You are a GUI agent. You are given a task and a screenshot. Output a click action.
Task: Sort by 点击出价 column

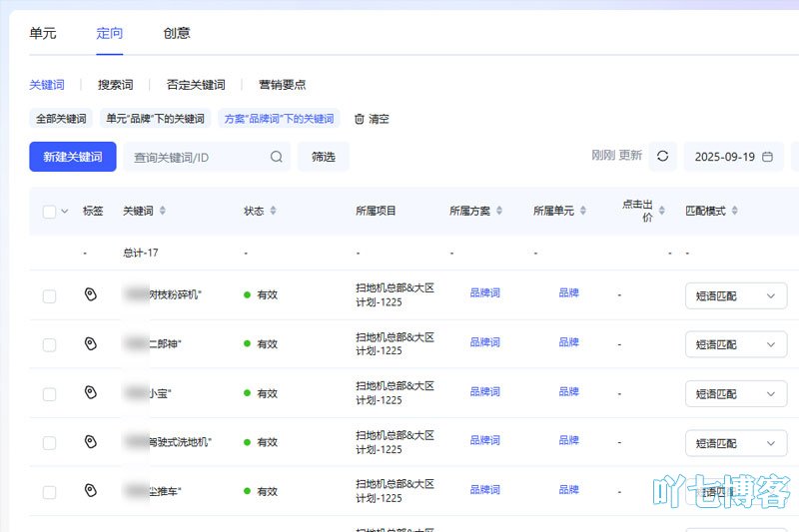[x=662, y=211]
